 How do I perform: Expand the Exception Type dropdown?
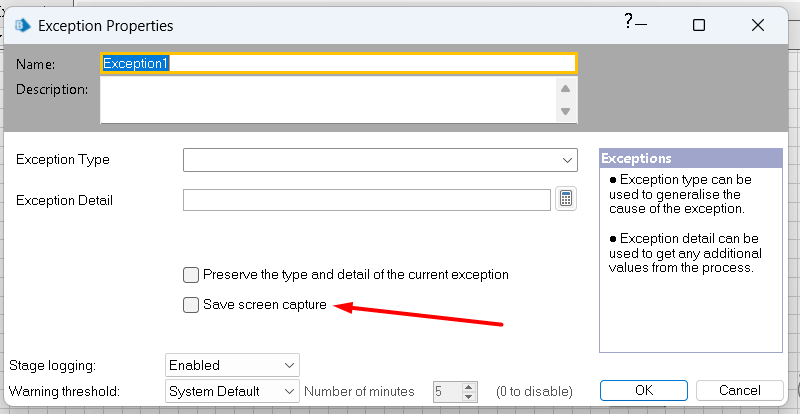click(x=566, y=160)
